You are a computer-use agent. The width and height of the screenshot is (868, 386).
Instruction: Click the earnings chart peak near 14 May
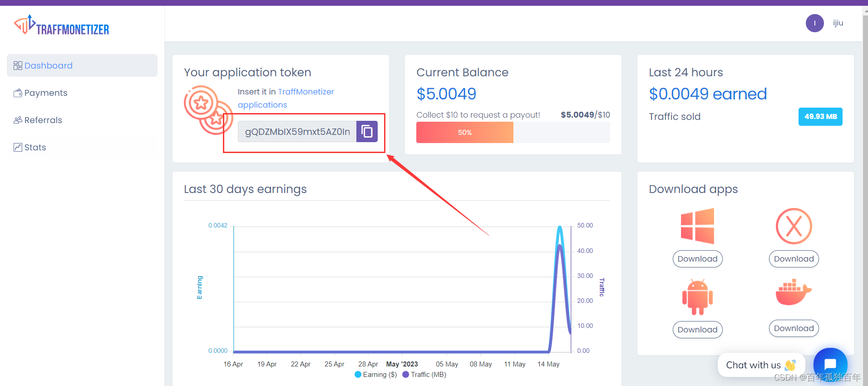(x=560, y=228)
